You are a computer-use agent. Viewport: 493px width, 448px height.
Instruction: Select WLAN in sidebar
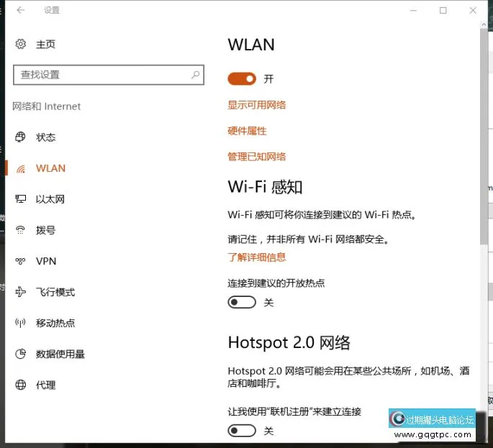(50, 168)
